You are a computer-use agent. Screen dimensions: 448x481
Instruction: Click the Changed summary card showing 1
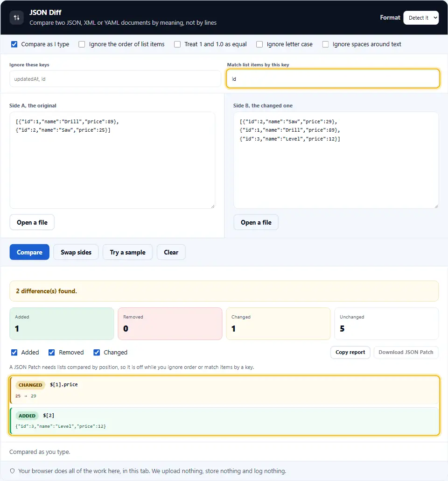[x=278, y=324]
